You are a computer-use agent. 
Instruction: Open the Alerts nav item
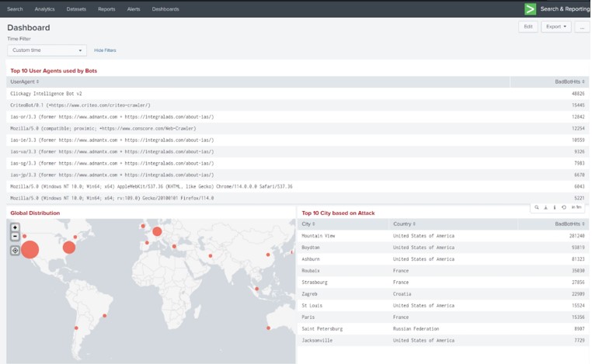click(x=134, y=9)
